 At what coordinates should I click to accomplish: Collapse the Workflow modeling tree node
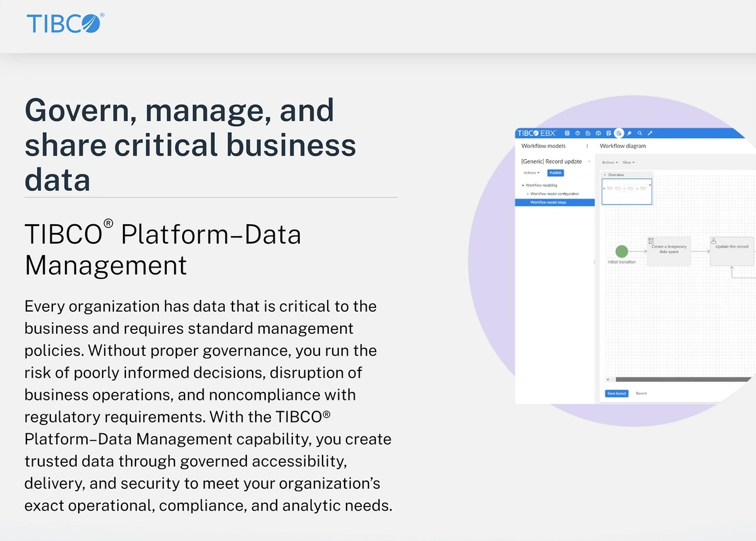[x=523, y=185]
